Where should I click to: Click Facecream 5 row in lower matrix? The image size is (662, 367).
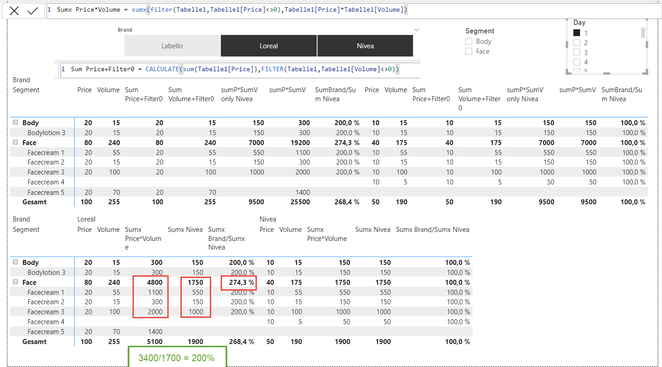pos(241,332)
